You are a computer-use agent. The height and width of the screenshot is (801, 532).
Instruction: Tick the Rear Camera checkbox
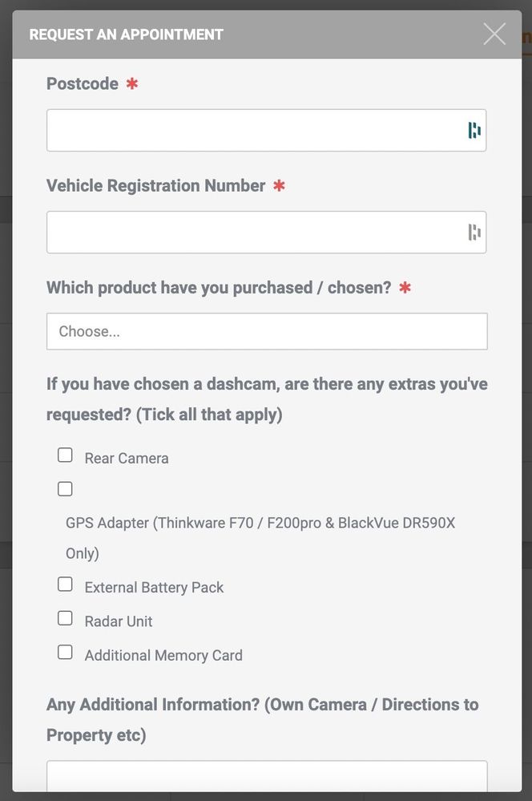click(x=65, y=455)
